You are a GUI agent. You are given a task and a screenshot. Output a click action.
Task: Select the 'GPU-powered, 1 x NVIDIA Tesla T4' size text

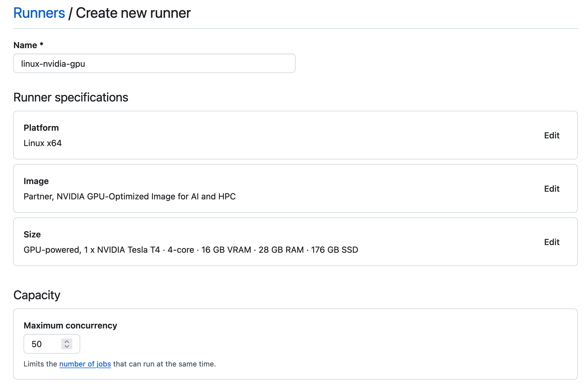pos(92,250)
